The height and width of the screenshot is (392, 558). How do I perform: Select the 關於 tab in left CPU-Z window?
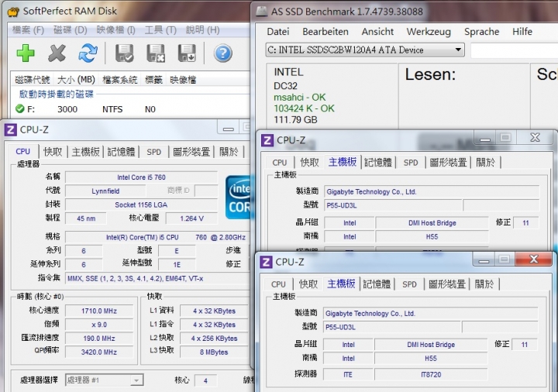click(x=229, y=152)
